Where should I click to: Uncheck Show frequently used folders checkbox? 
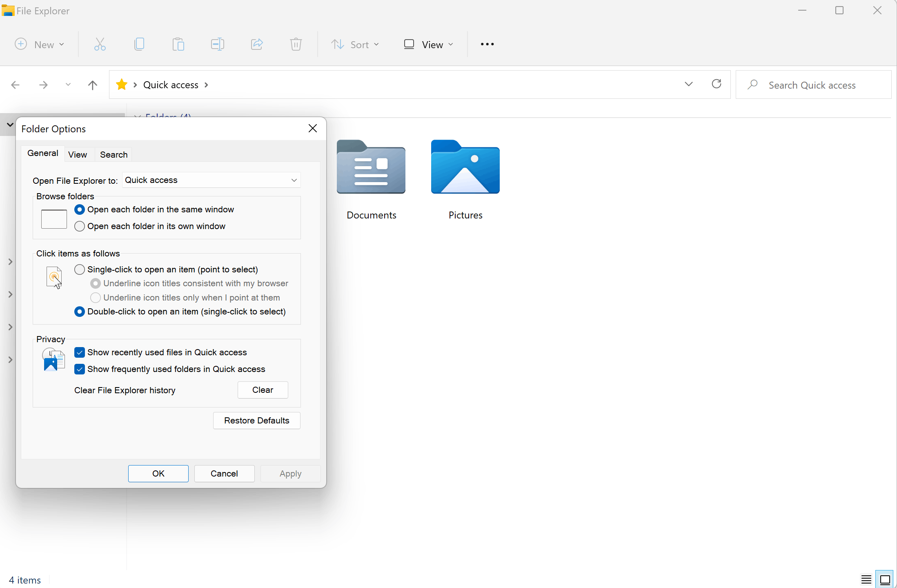tap(80, 369)
